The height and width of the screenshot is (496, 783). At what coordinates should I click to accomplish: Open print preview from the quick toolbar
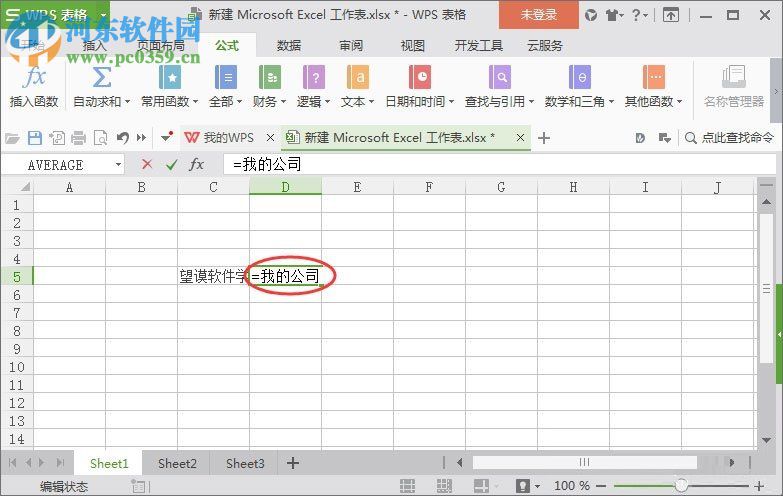pyautogui.click(x=100, y=138)
